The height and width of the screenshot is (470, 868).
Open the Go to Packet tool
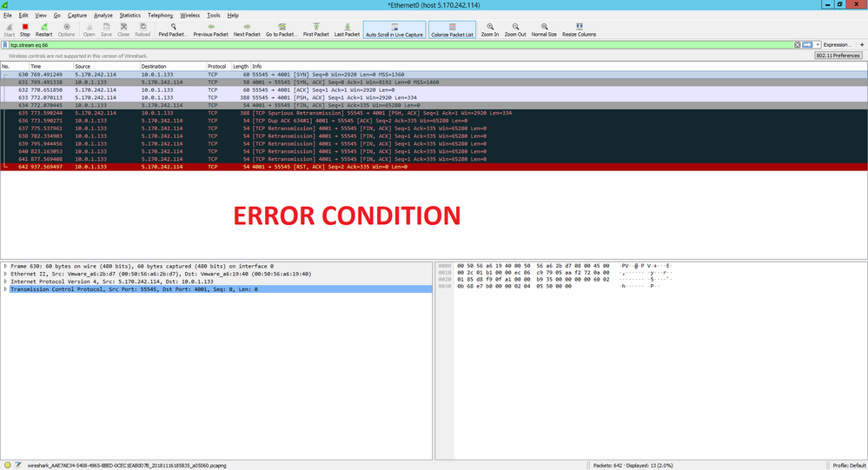pyautogui.click(x=282, y=30)
